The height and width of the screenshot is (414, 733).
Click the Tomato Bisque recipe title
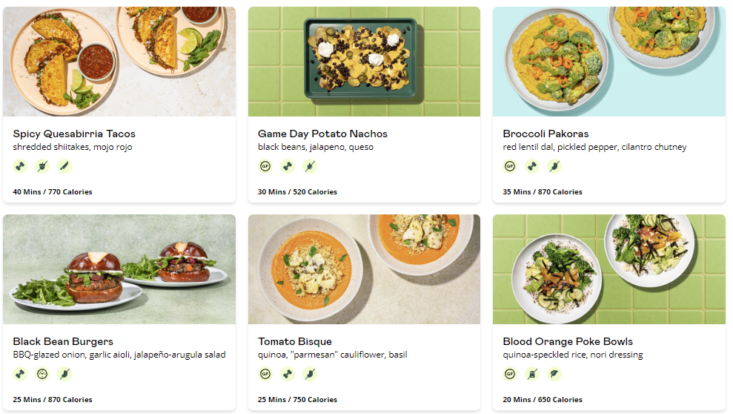pos(295,341)
